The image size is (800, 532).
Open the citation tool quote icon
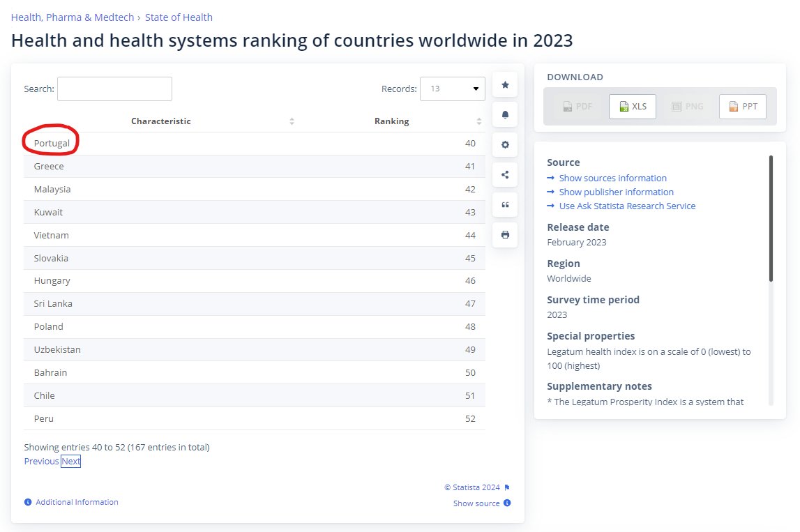(x=504, y=204)
